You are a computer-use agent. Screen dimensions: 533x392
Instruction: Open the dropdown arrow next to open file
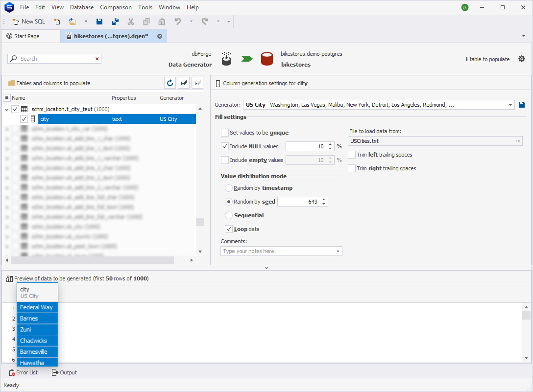pyautogui.click(x=86, y=22)
